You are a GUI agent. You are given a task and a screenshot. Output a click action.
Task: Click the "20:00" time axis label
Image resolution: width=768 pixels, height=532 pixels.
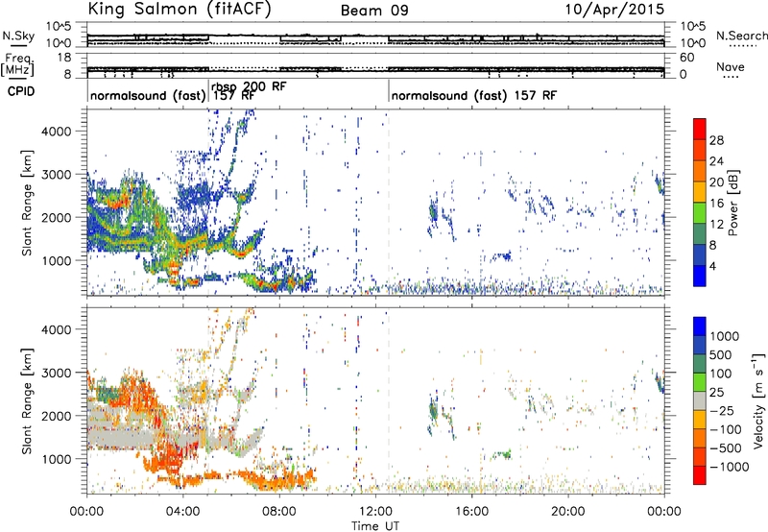coord(567,512)
